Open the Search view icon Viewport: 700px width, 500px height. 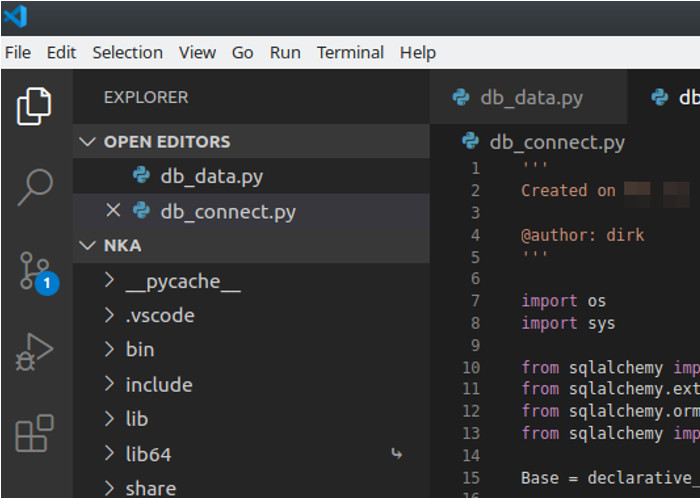[x=35, y=187]
